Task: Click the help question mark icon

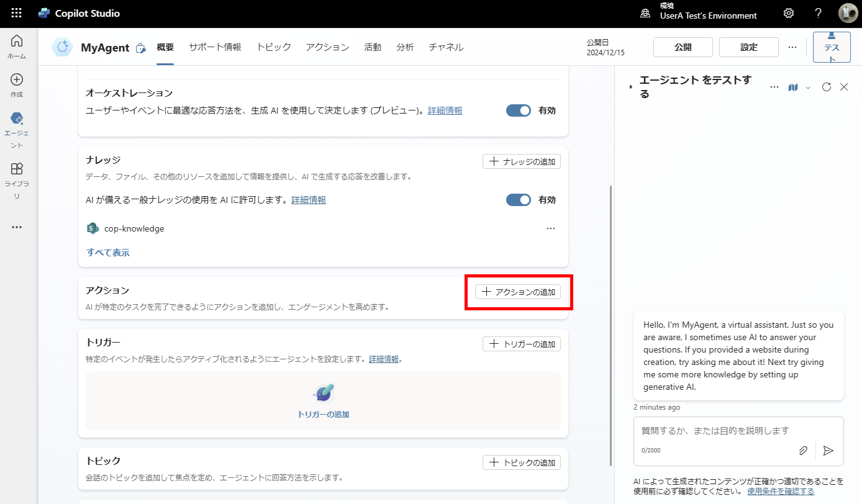Action: tap(819, 13)
